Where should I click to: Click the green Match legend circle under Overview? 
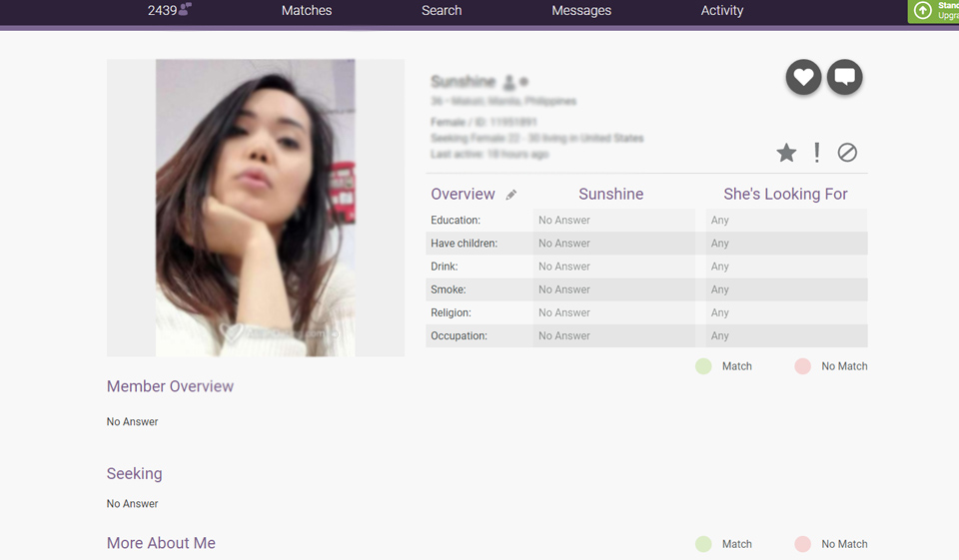pos(703,366)
